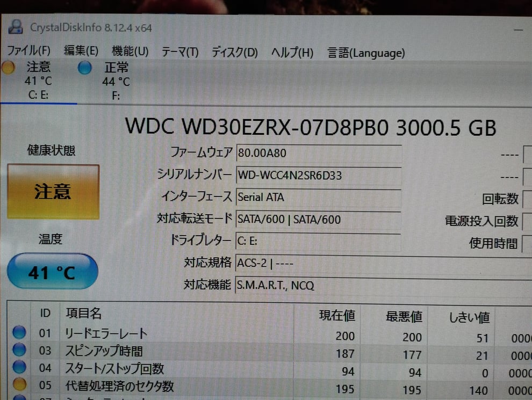
Task: Click the 現在値 column header
Action: pos(337,315)
